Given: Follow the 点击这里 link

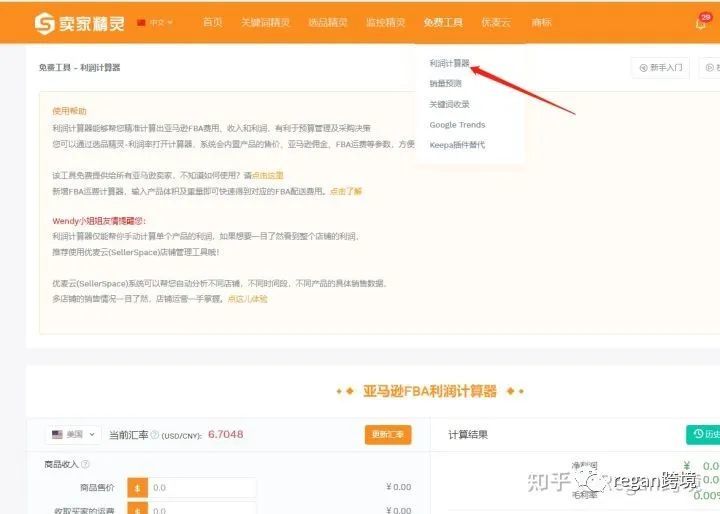Looking at the screenshot, I should [268, 175].
